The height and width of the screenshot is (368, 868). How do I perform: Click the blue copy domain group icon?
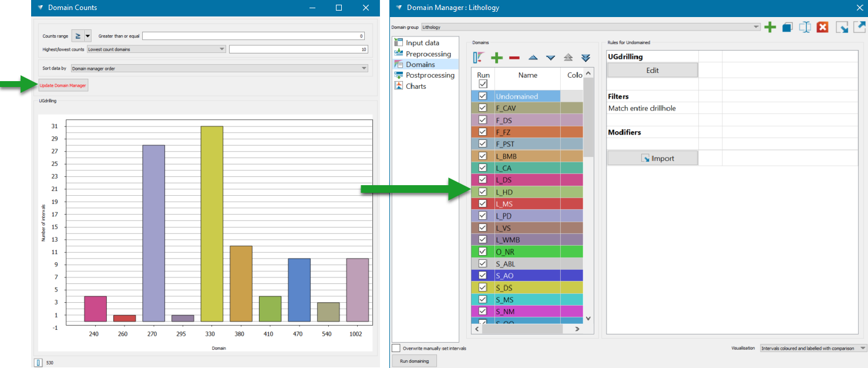coord(788,27)
